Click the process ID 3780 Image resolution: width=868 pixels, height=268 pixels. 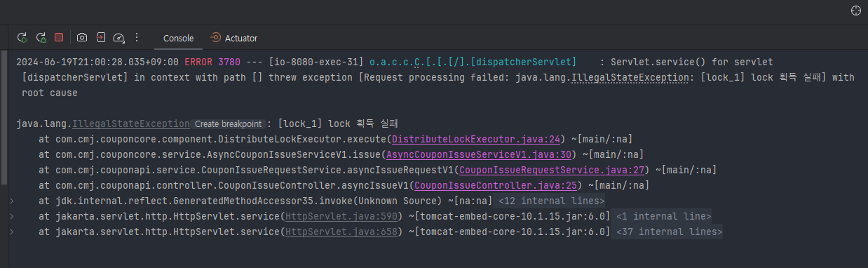click(229, 62)
